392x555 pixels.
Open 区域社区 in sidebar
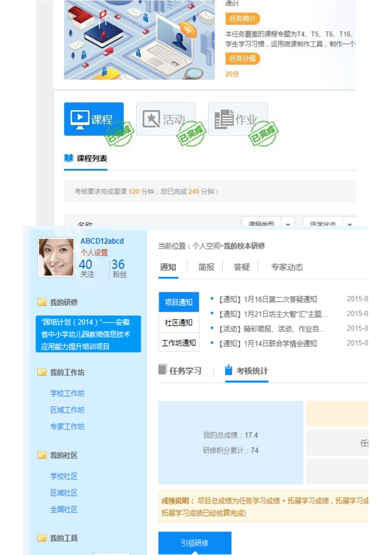64,493
